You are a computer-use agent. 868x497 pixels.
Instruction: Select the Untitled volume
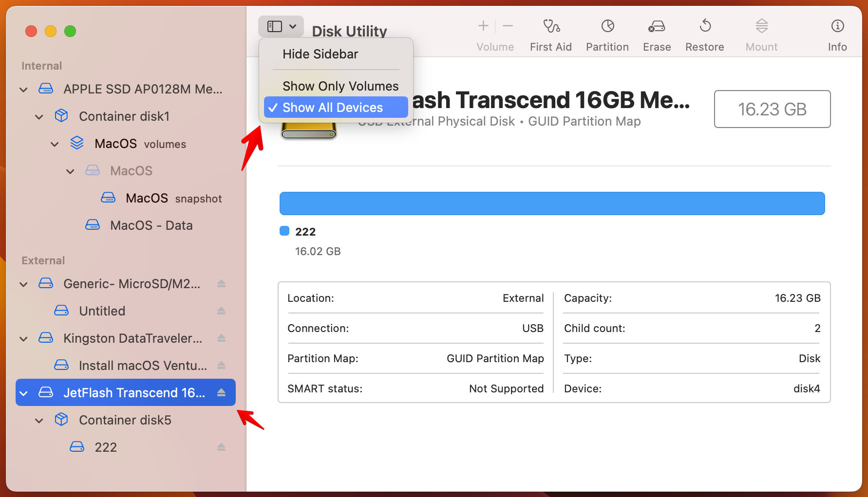pos(126,311)
